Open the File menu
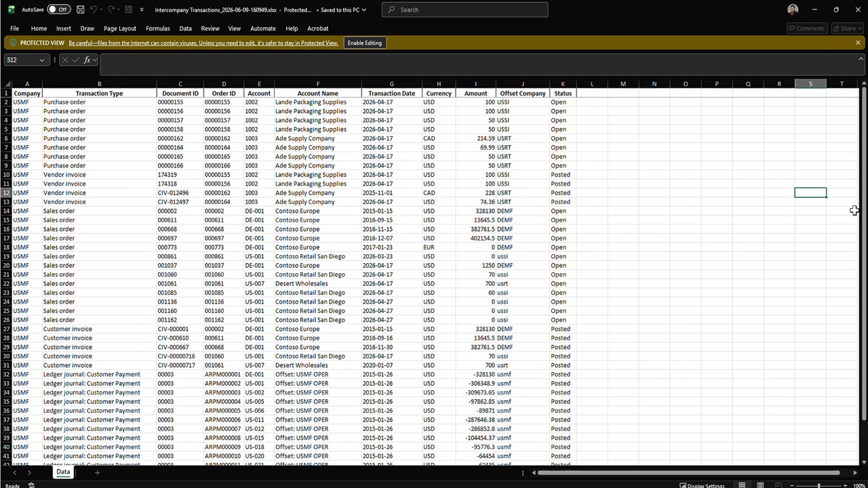This screenshot has width=868, height=488. [x=14, y=28]
